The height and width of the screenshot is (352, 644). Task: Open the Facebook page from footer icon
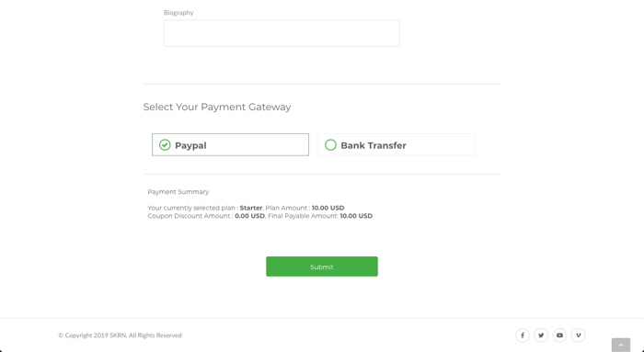(523, 335)
